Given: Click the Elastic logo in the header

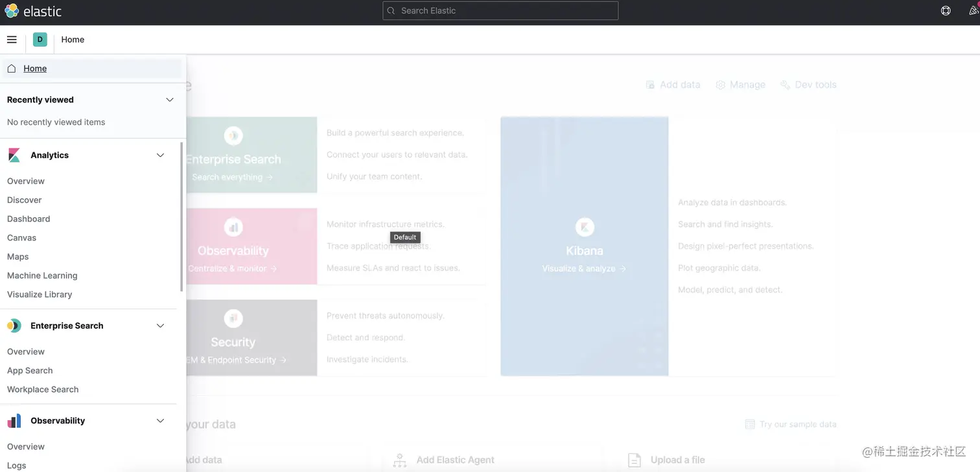Looking at the screenshot, I should click(x=33, y=11).
